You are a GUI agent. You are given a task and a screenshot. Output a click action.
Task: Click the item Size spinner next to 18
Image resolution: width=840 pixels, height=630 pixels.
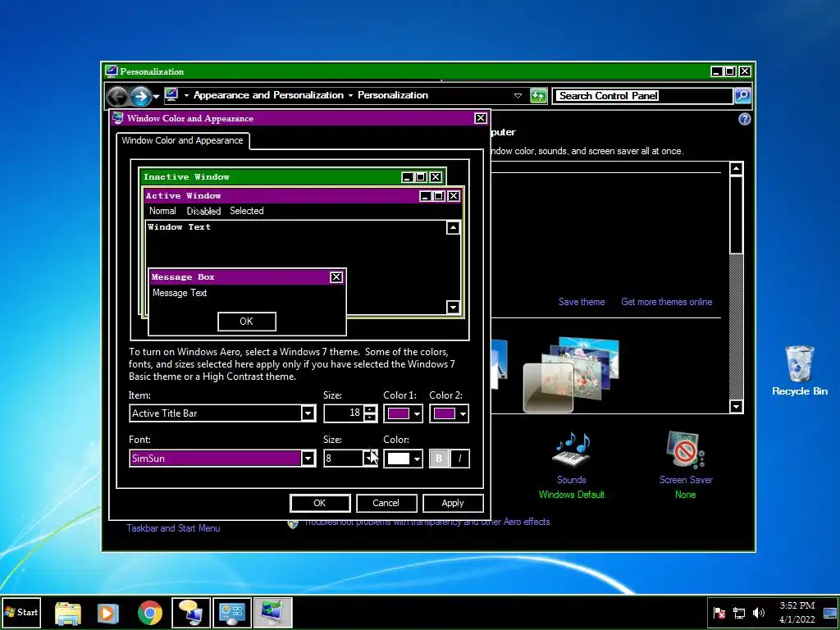click(x=370, y=413)
